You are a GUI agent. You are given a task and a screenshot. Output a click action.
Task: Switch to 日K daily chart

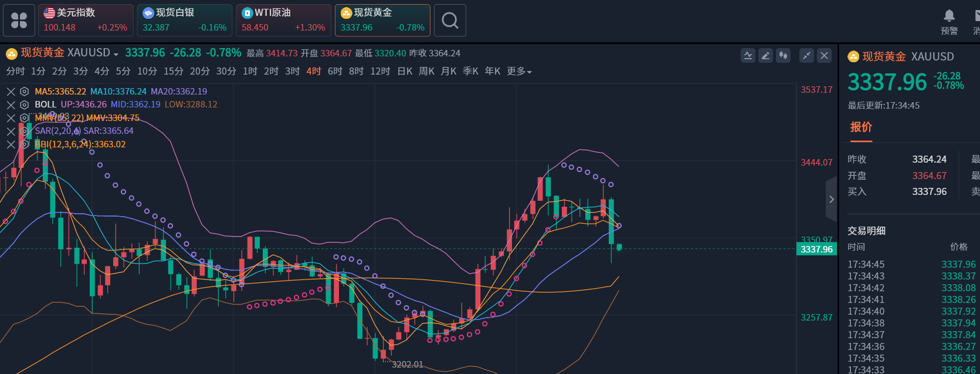(x=405, y=71)
